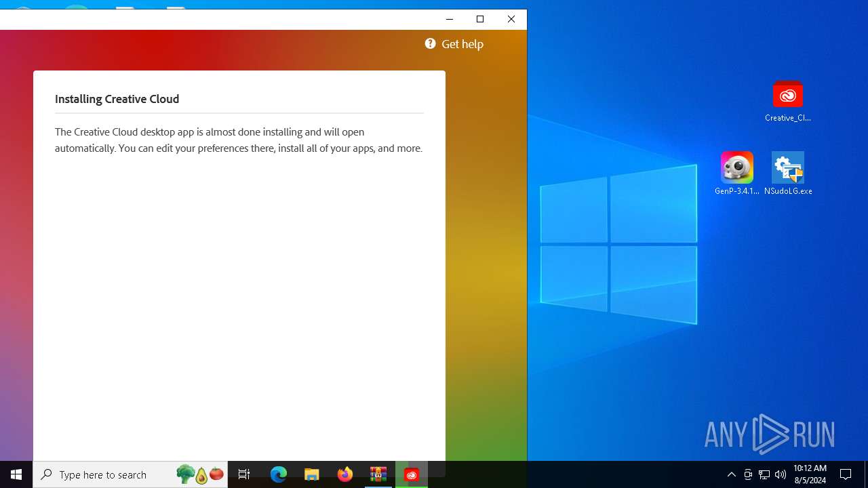The image size is (868, 488).
Task: Open Task View from taskbar
Action: click(x=244, y=474)
